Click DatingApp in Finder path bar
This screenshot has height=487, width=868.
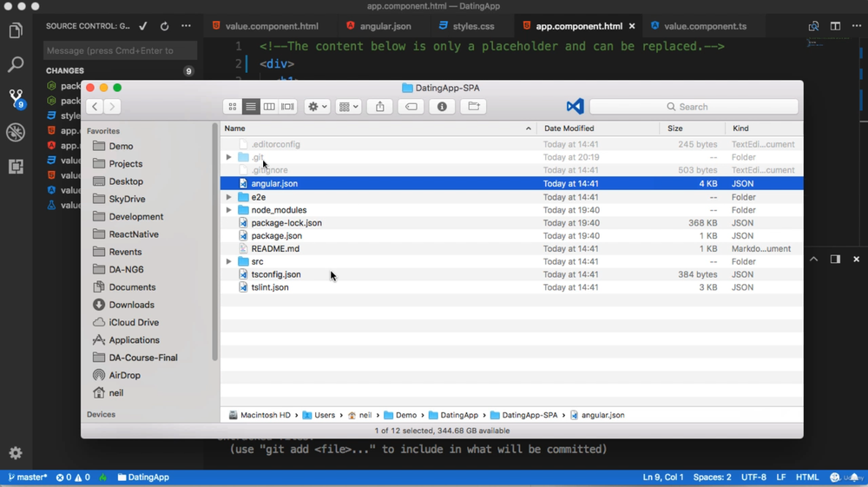[453, 415]
